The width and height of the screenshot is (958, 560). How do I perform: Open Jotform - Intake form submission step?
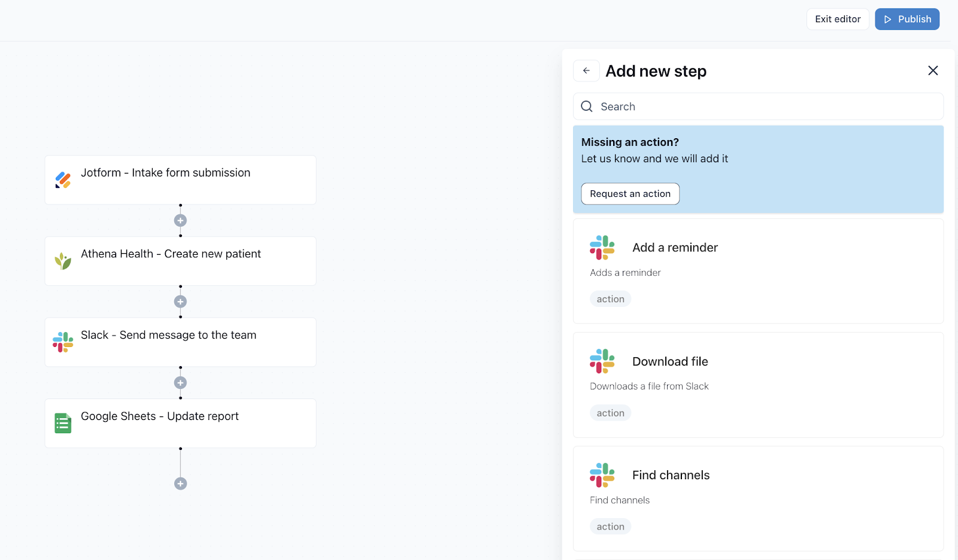[180, 180]
